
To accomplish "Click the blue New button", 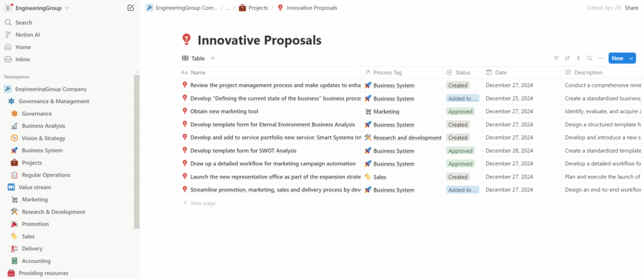I will (x=617, y=58).
